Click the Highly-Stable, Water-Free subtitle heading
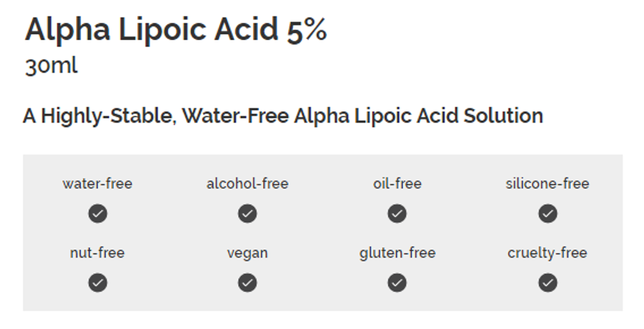Screen dimensions: 644x329 pyautogui.click(x=283, y=116)
